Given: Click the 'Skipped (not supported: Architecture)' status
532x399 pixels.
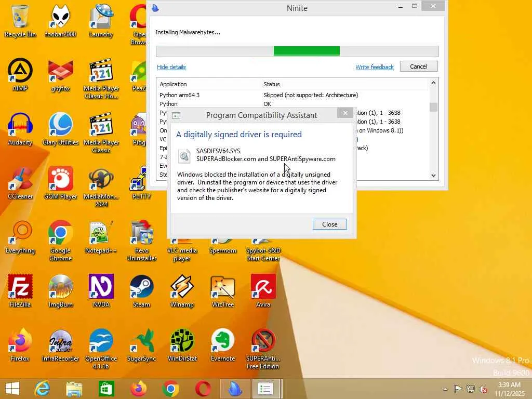Looking at the screenshot, I should pos(311,95).
